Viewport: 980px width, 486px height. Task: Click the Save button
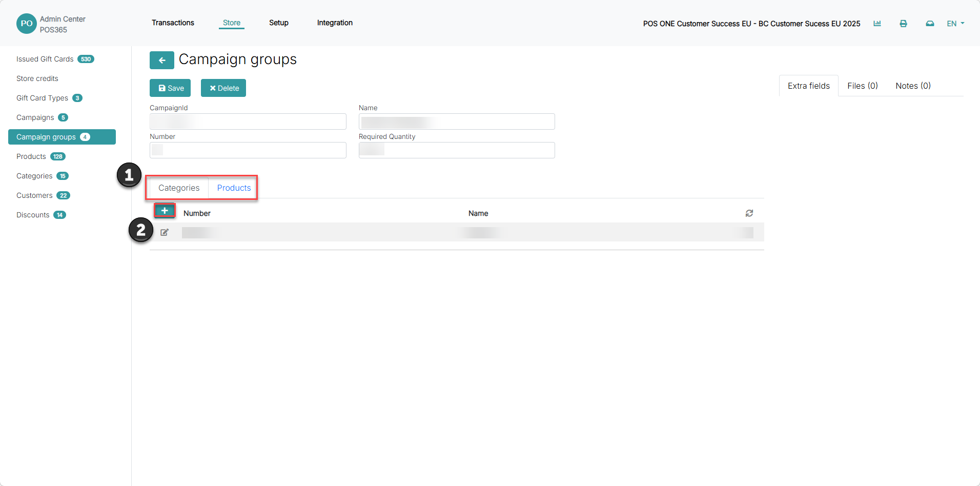tap(170, 88)
